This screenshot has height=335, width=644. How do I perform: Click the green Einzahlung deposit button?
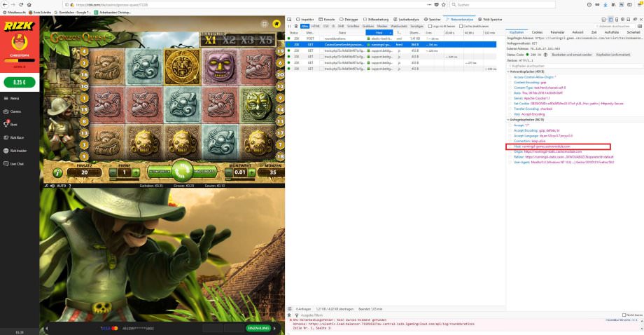258,328
